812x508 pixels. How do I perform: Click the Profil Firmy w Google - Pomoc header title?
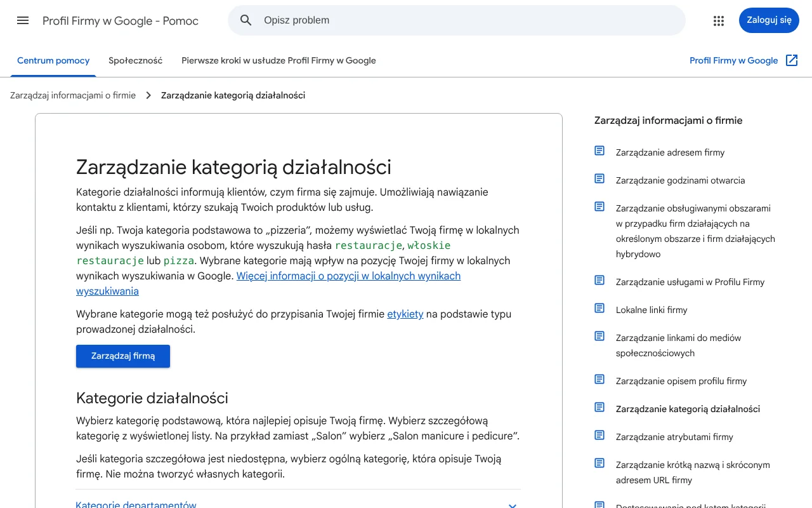(x=121, y=21)
